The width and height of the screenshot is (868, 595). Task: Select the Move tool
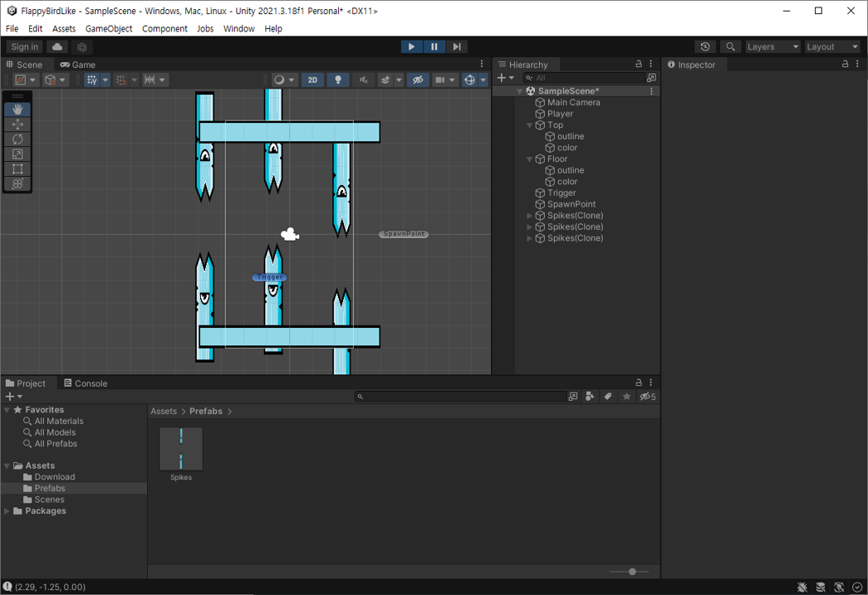tap(17, 124)
